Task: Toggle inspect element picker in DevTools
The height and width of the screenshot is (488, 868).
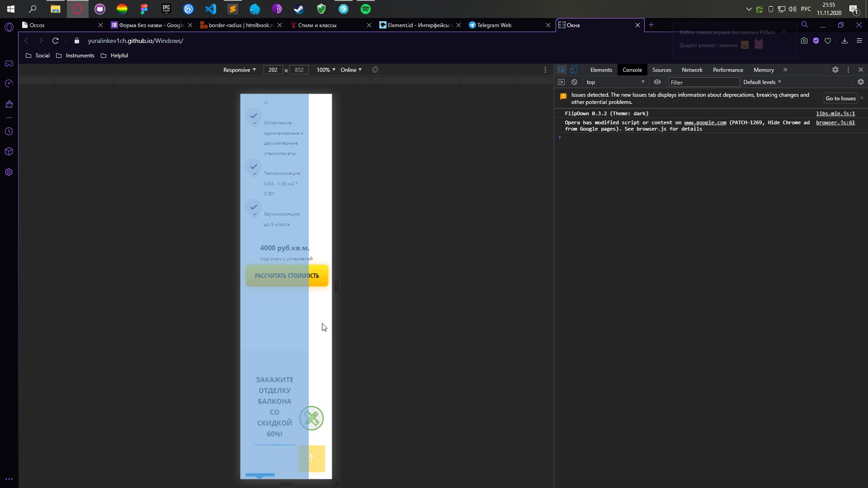Action: click(561, 70)
